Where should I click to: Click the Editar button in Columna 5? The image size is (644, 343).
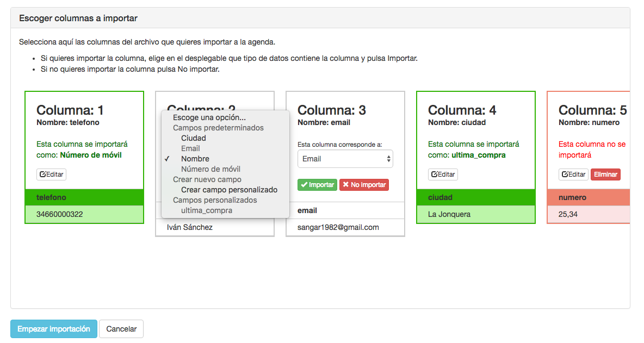tap(573, 174)
